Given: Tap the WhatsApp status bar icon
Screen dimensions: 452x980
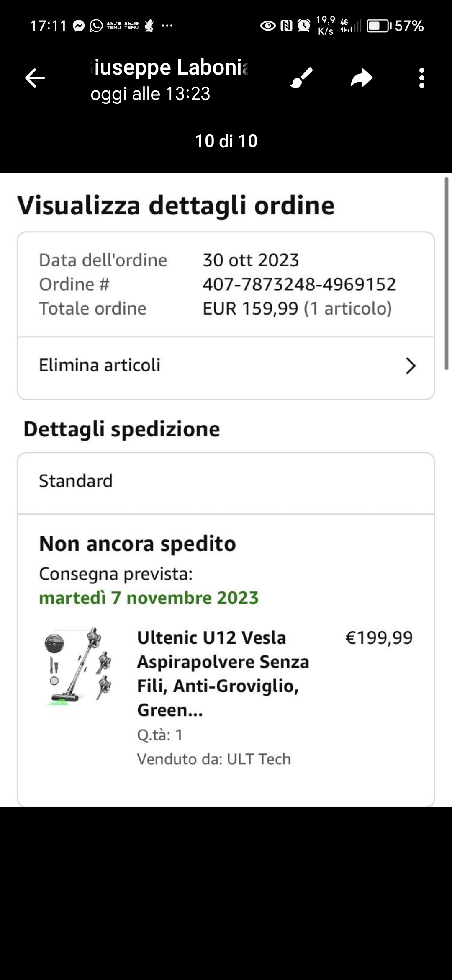Looking at the screenshot, I should pyautogui.click(x=96, y=26).
